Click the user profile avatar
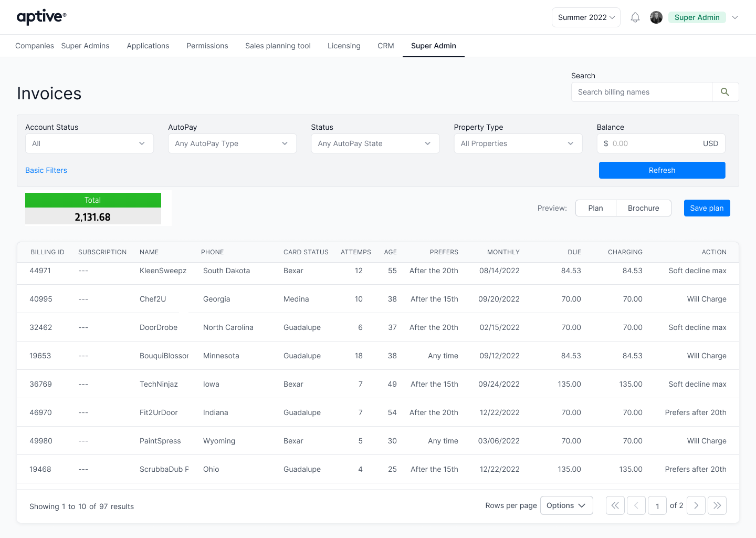This screenshot has height=538, width=756. coord(656,17)
